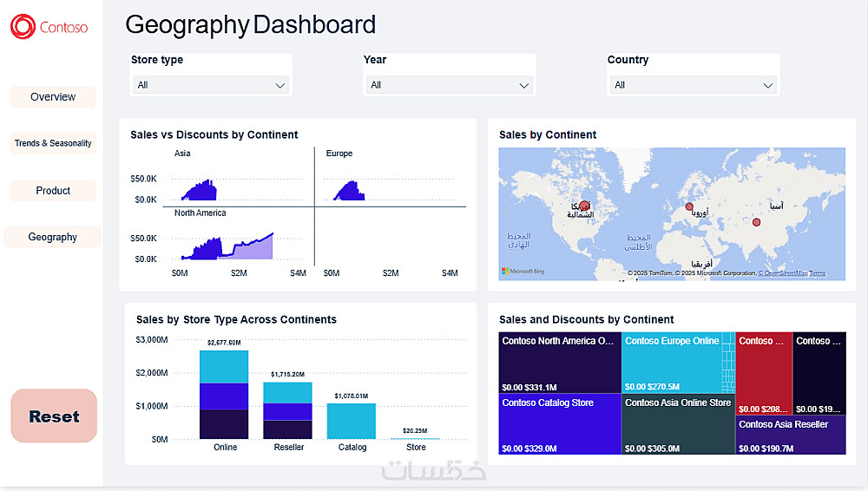Click Contoso Catalog Store treemap tile
The height and width of the screenshot is (491, 868).
[560, 424]
